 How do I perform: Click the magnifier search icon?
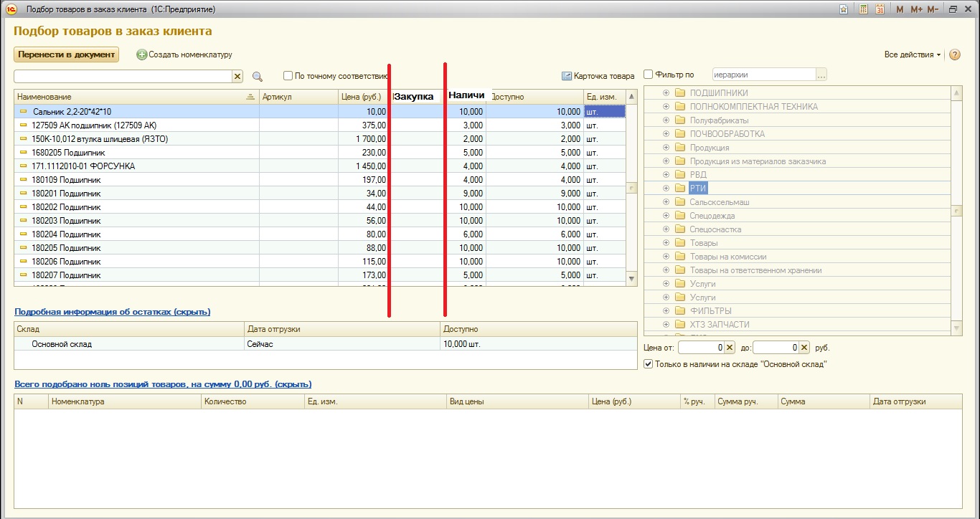click(x=258, y=76)
